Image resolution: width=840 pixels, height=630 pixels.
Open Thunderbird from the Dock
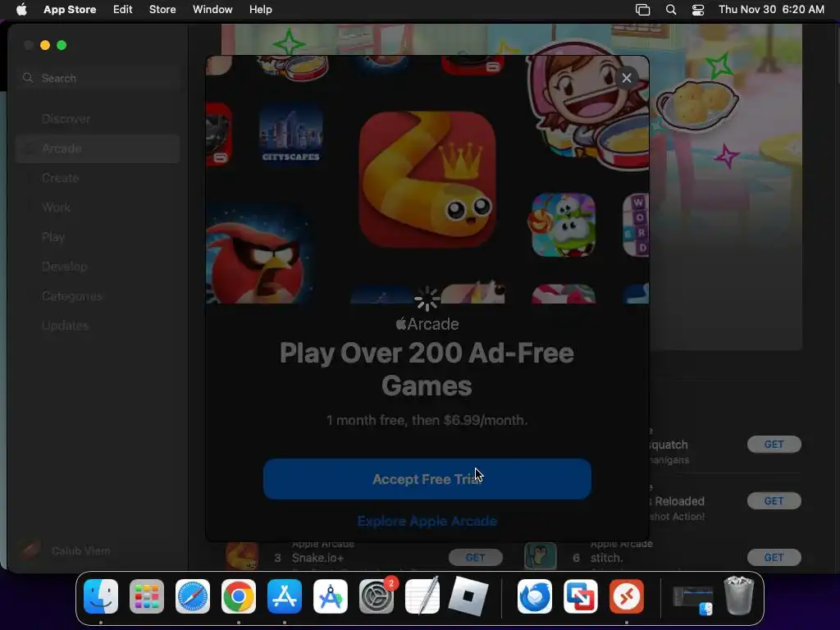click(535, 596)
